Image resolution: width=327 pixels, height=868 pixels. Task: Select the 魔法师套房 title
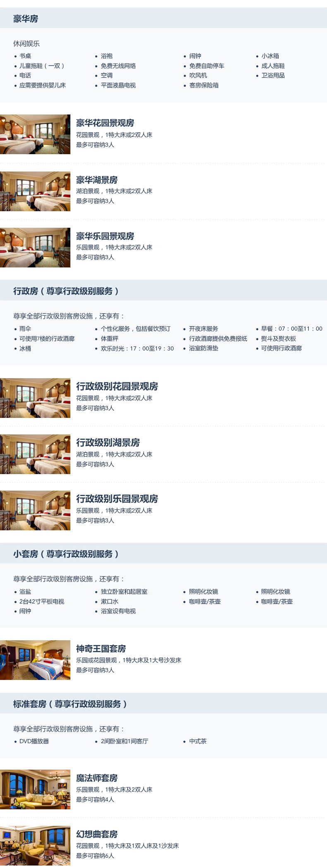[x=97, y=778]
